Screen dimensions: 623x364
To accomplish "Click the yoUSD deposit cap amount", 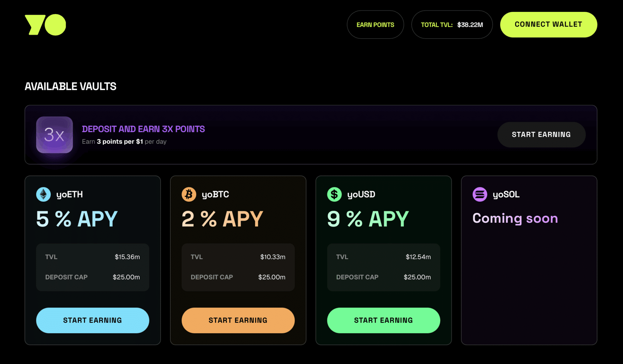I will [417, 277].
